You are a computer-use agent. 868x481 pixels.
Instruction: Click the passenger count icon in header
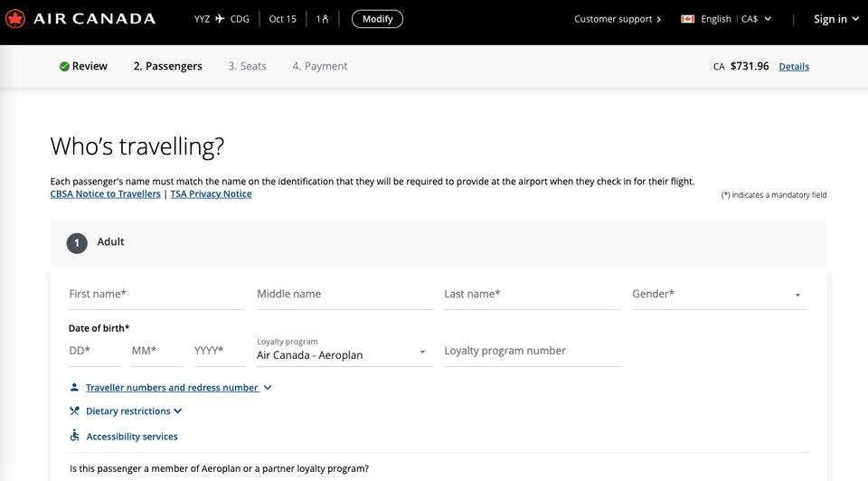coord(322,19)
